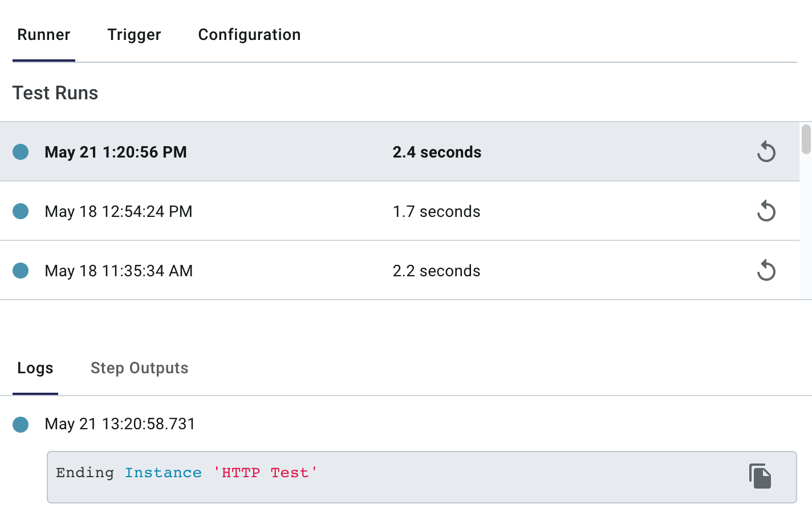The width and height of the screenshot is (812, 508).
Task: Click the status indicator for the 11:35:34 AM run
Action: point(21,271)
